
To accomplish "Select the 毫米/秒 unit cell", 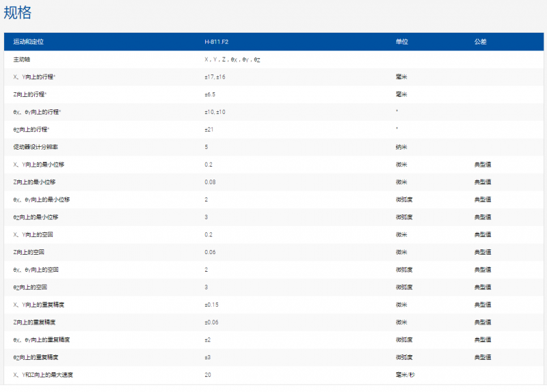I will [405, 375].
